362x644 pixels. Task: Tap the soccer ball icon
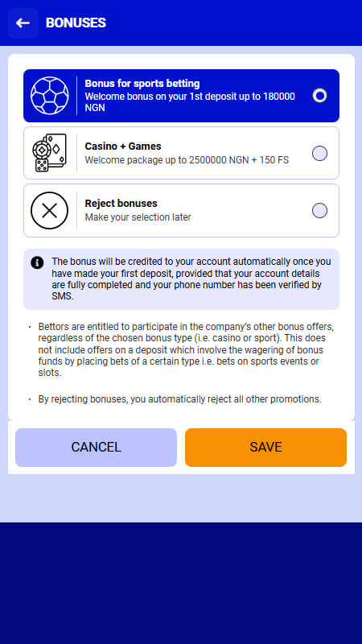pos(50,96)
